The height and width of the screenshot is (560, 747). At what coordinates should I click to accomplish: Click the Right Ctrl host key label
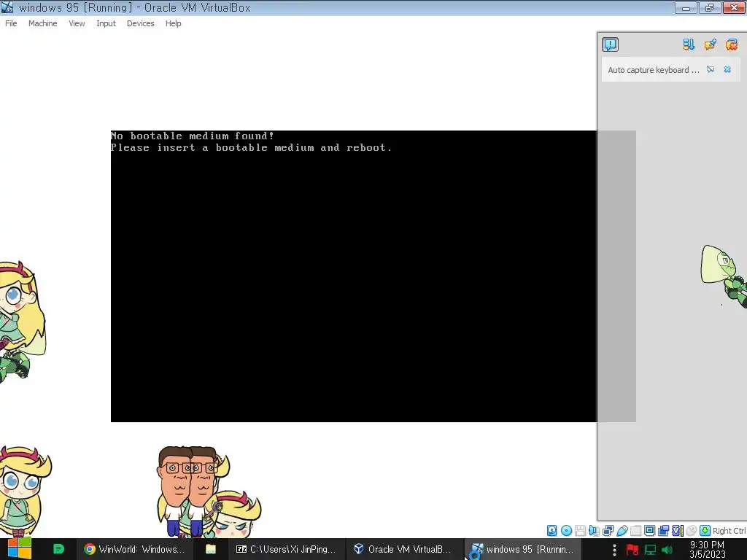pos(729,531)
